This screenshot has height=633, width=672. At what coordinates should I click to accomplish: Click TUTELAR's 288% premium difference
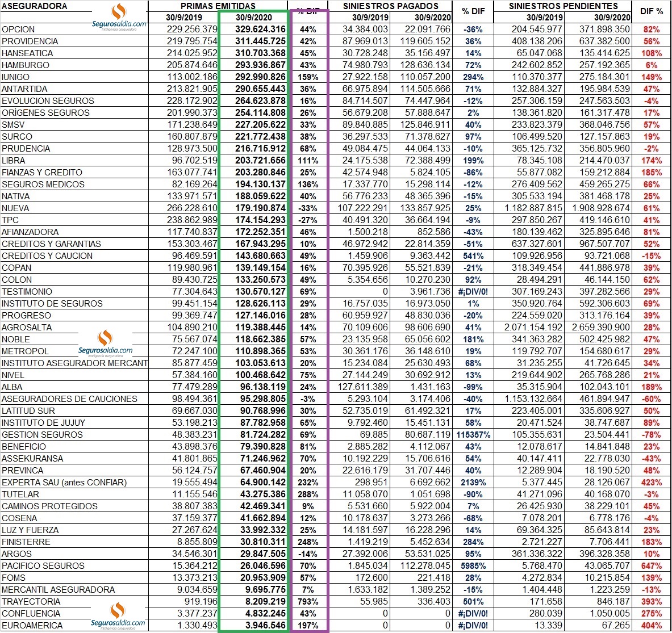pyautogui.click(x=308, y=494)
